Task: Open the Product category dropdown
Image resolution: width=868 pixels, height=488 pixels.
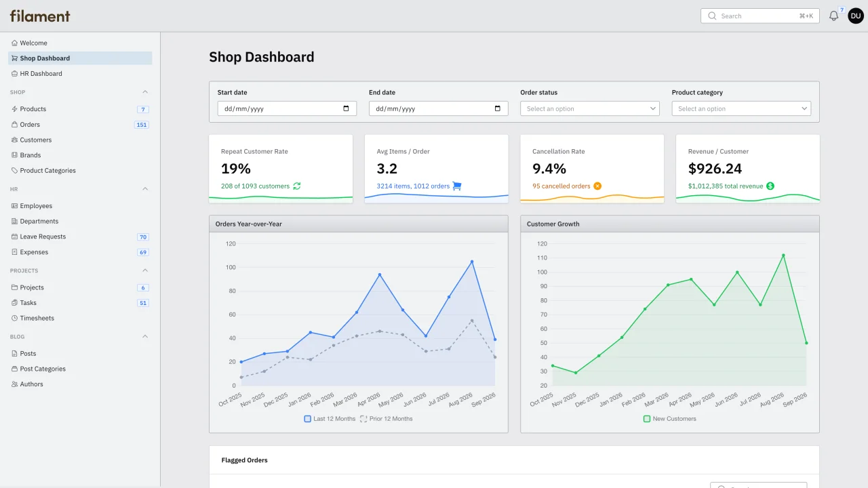Action: click(741, 108)
